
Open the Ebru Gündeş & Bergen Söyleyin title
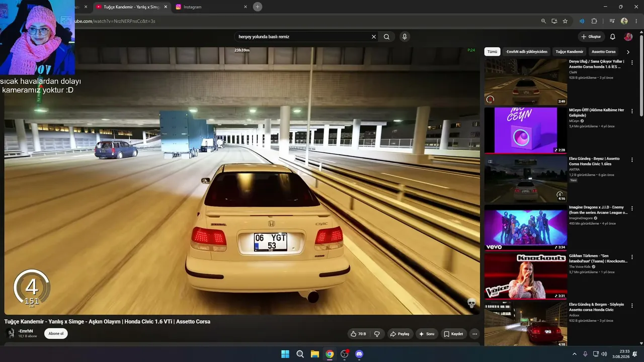click(x=597, y=307)
